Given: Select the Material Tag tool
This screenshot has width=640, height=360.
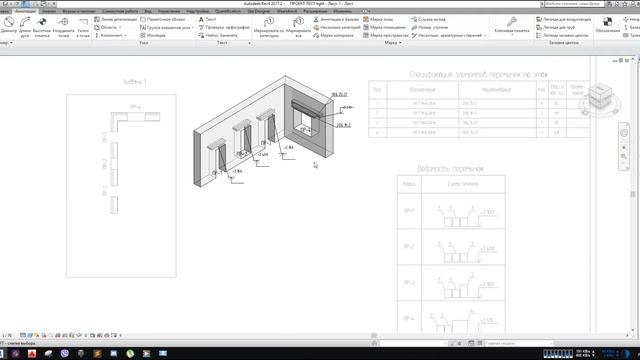Looking at the screenshot, I should tap(333, 36).
